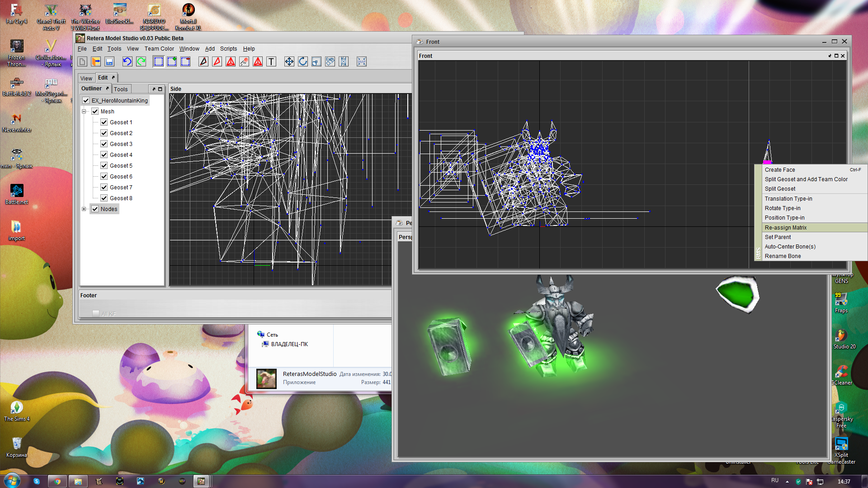868x488 pixels.
Task: Open Windows Start button on taskbar
Action: (12, 481)
